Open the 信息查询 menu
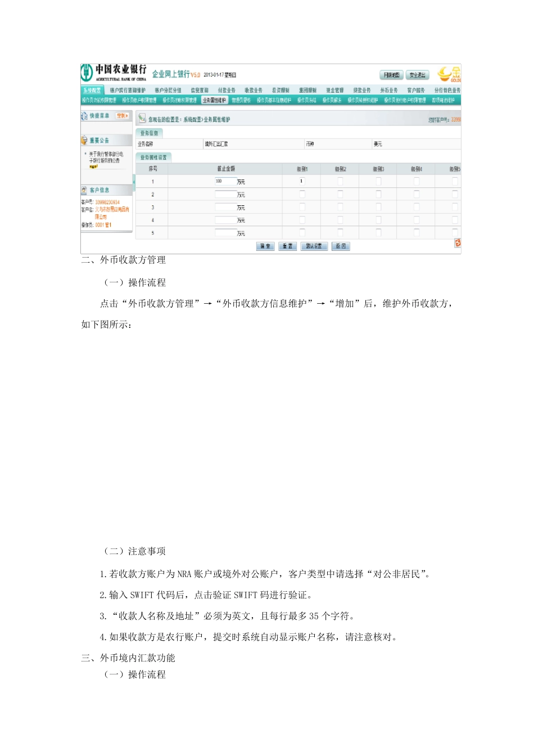This screenshot has width=534, height=756. [x=200, y=91]
